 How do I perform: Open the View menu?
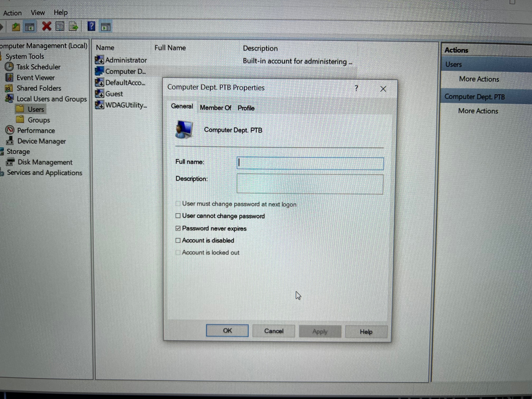[38, 13]
